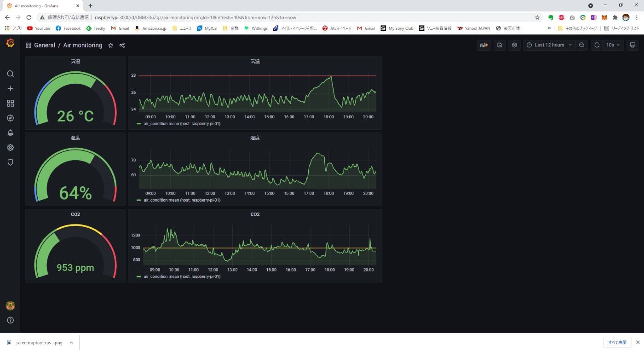Click the address bar URL
The image size is (644, 352).
195,17
